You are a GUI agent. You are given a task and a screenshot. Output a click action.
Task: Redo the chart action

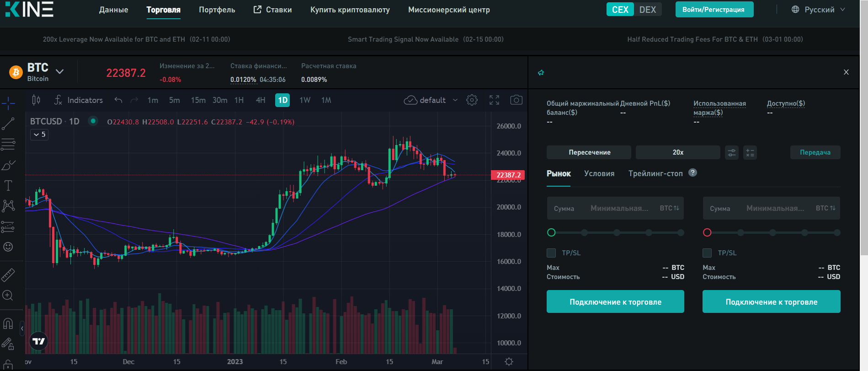point(134,100)
